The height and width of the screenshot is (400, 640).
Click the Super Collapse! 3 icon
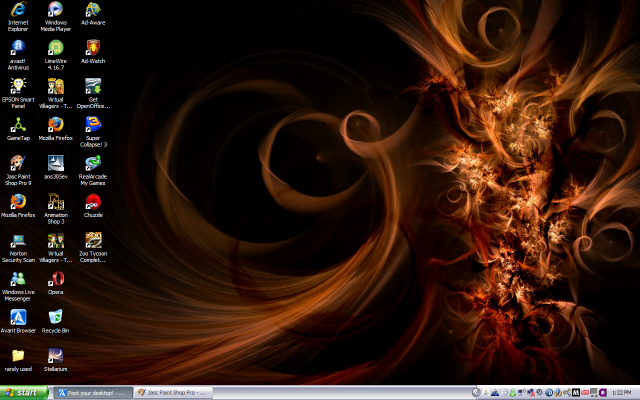[93, 125]
